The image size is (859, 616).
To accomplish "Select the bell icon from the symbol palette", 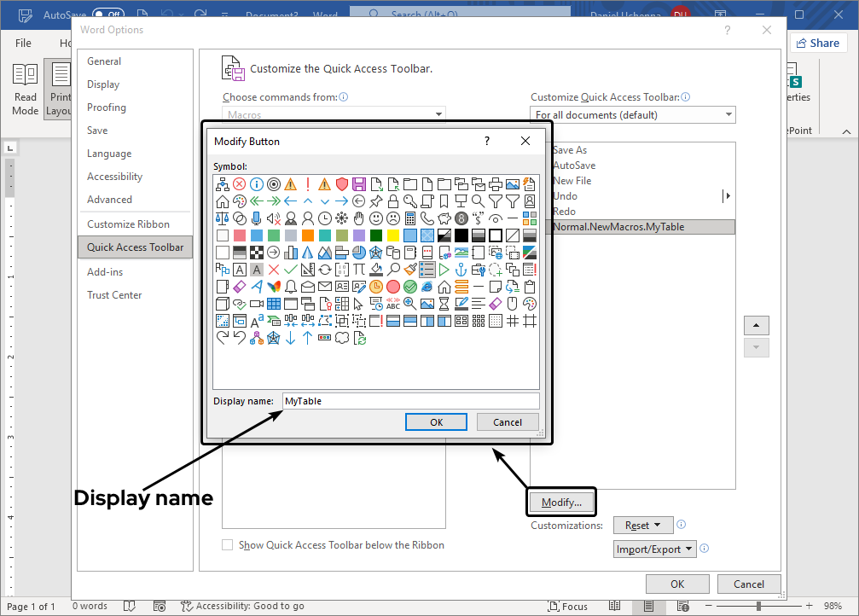I will pos(289,285).
